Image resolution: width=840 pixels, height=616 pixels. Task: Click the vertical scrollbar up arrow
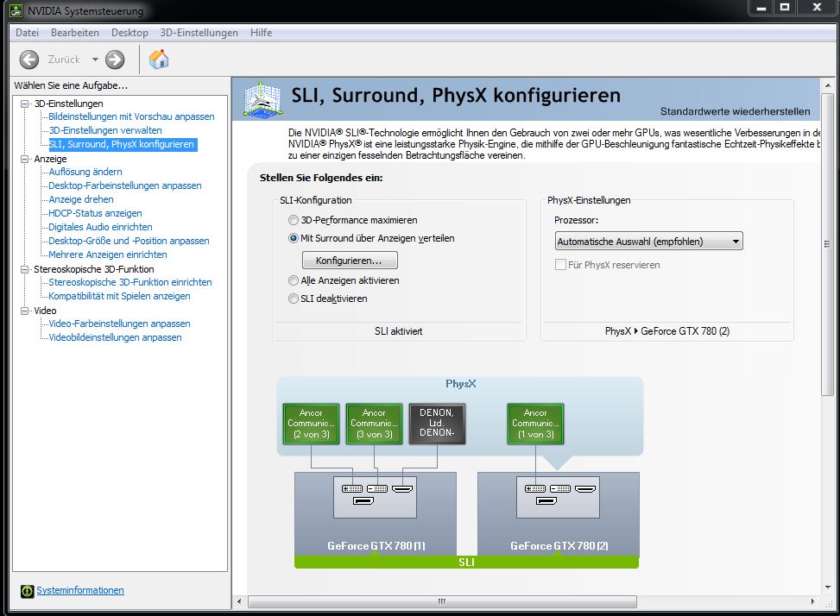point(827,85)
